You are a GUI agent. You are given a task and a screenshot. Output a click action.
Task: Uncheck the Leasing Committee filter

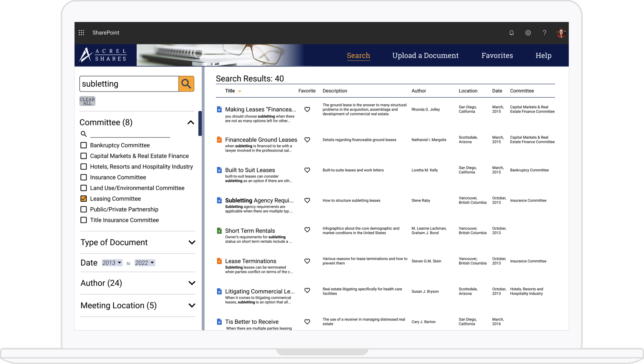83,198
